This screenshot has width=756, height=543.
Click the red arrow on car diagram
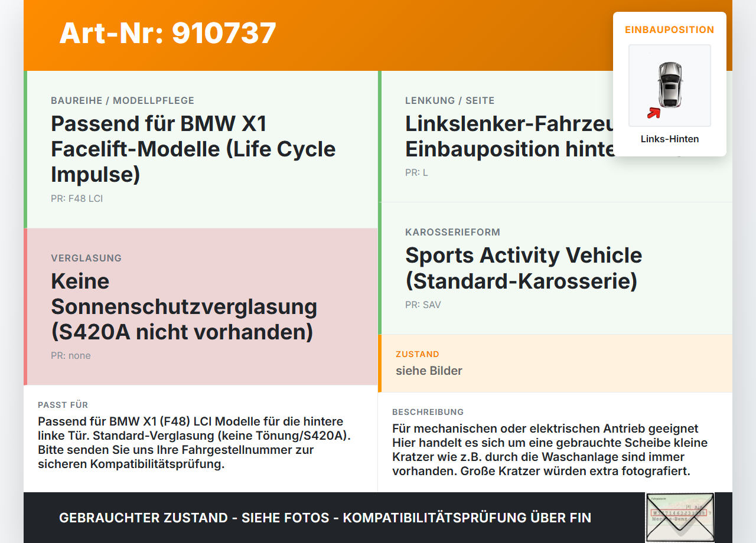(654, 112)
